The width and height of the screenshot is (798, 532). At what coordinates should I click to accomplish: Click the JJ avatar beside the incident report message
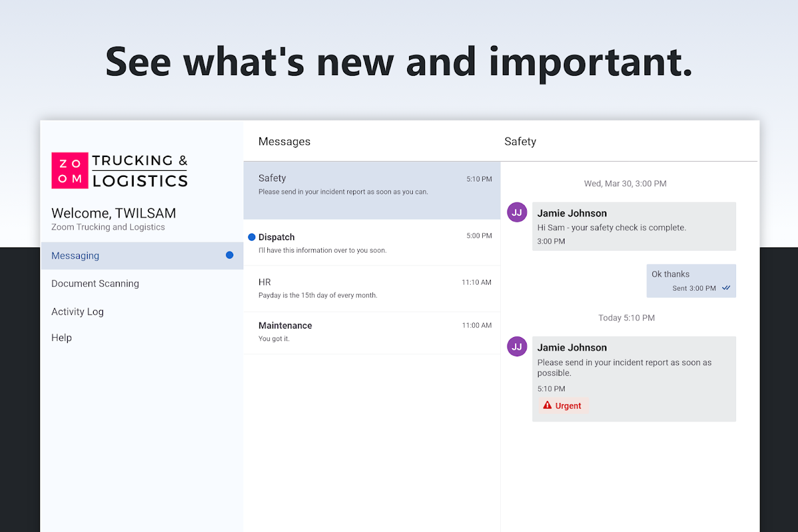pyautogui.click(x=517, y=346)
